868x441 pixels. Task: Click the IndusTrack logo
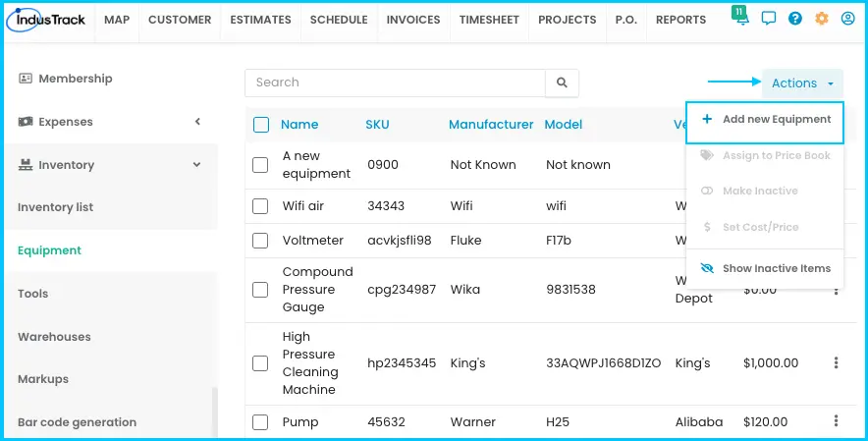45,20
